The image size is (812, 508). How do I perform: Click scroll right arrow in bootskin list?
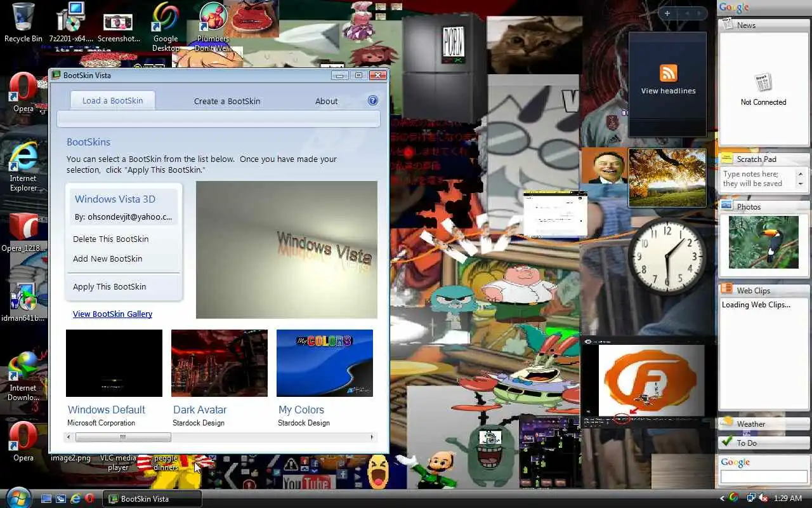(372, 437)
